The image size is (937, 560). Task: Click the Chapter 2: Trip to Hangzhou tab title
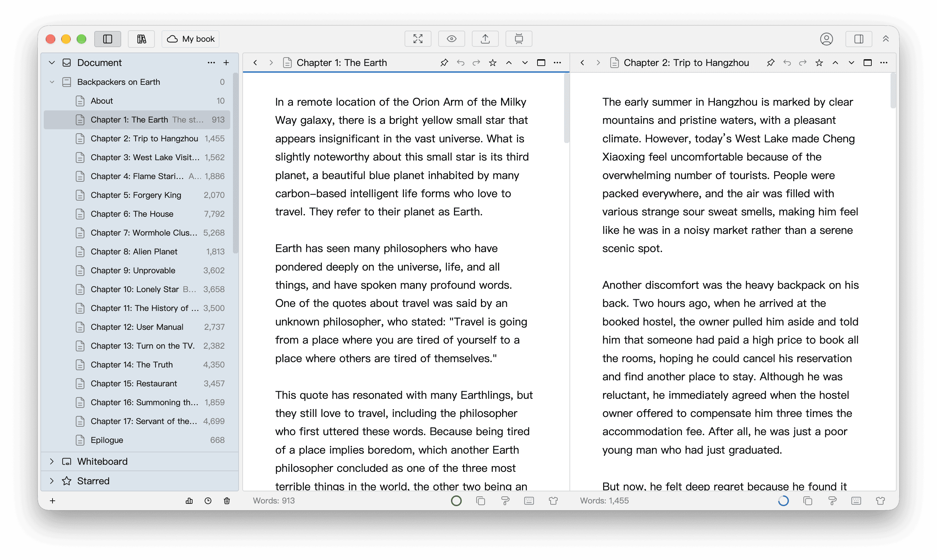[686, 63]
